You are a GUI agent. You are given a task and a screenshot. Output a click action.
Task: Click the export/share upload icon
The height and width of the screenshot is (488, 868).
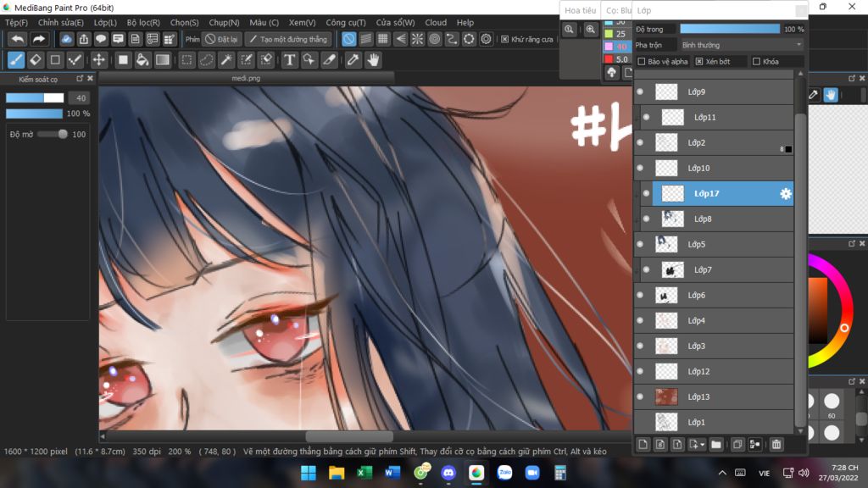click(x=84, y=39)
